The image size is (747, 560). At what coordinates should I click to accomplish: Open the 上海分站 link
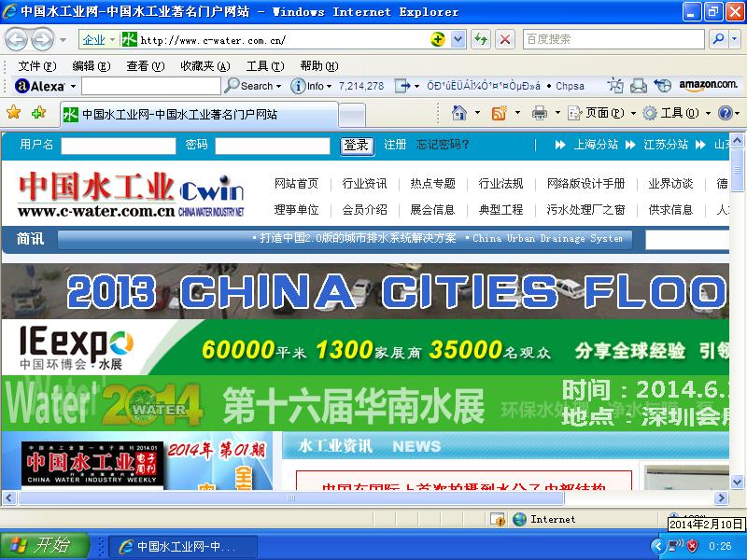click(x=596, y=145)
